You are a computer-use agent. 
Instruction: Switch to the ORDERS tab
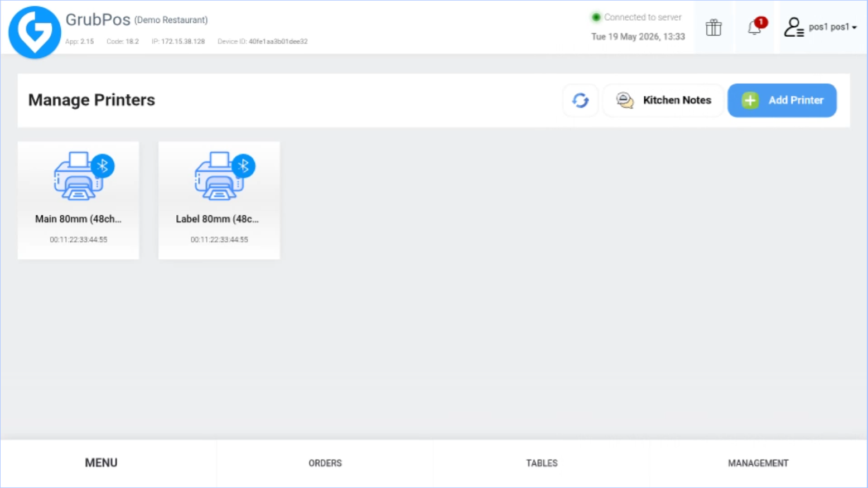(325, 463)
